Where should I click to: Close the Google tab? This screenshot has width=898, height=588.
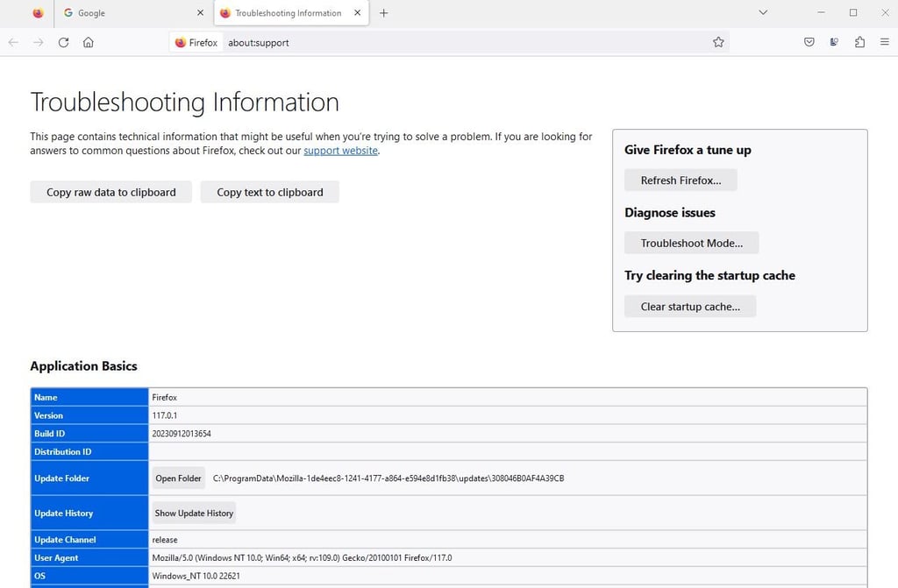(x=200, y=12)
